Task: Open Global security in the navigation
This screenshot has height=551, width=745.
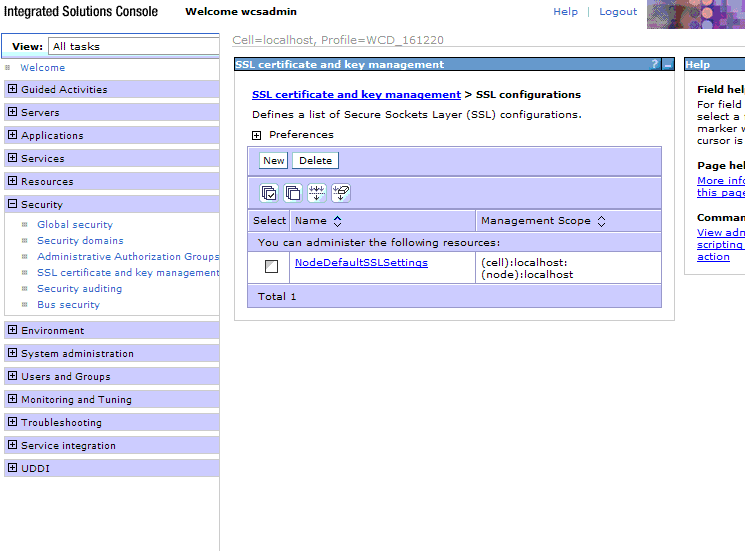Action: 75,225
